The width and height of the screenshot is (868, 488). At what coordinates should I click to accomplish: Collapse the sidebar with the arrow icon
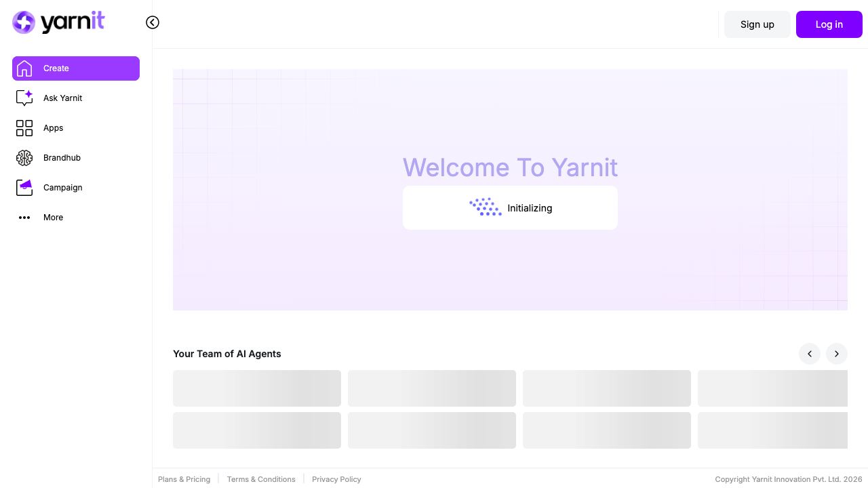pyautogui.click(x=153, y=22)
